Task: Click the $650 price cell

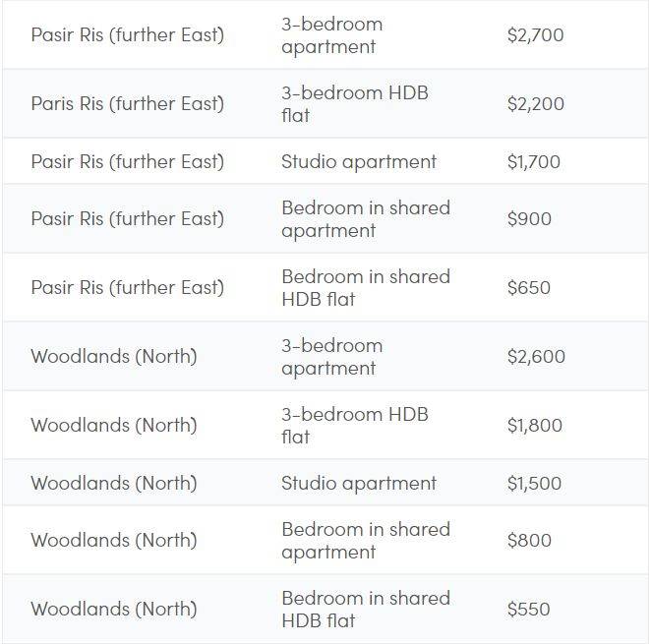Action: pos(528,288)
